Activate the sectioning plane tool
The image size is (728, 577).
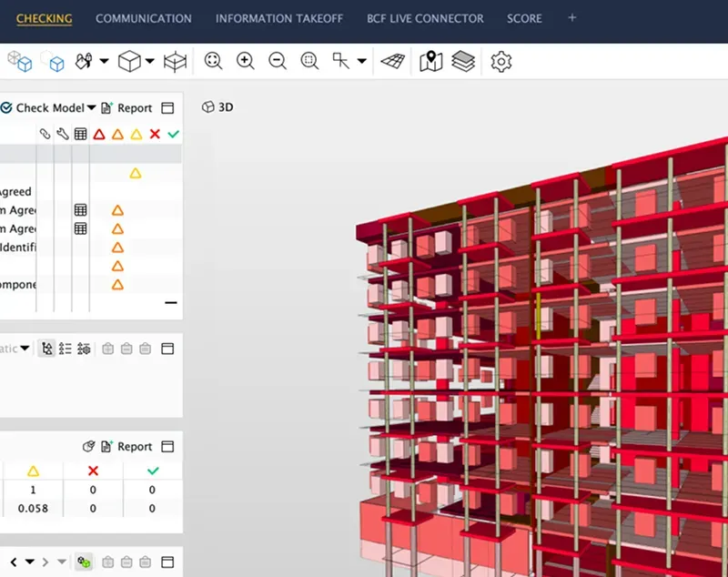[x=391, y=61]
